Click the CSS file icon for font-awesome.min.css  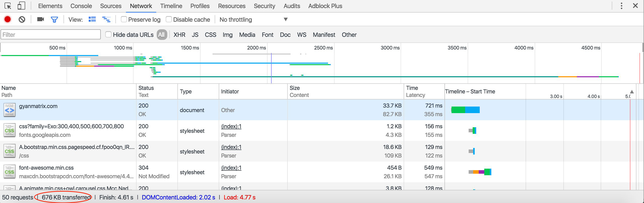9,172
